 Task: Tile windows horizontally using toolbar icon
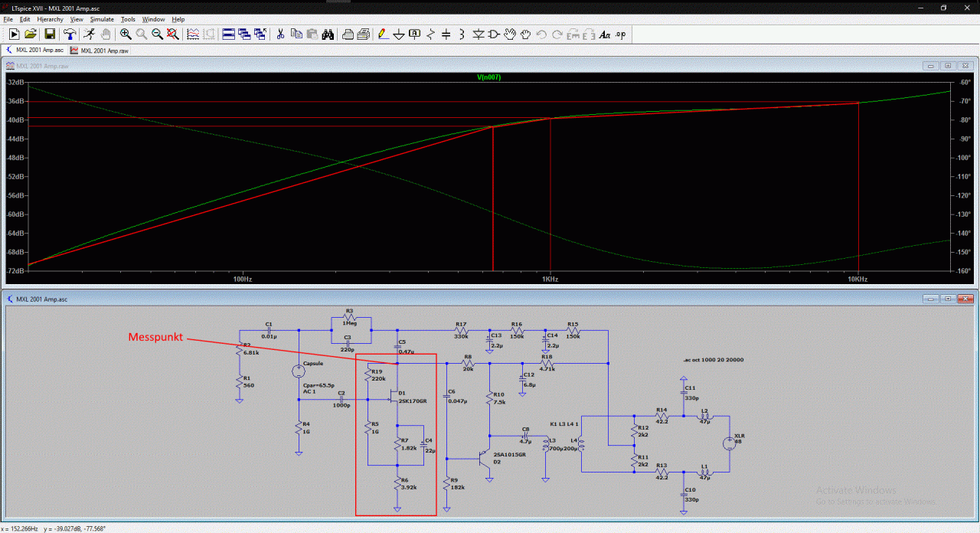[228, 34]
